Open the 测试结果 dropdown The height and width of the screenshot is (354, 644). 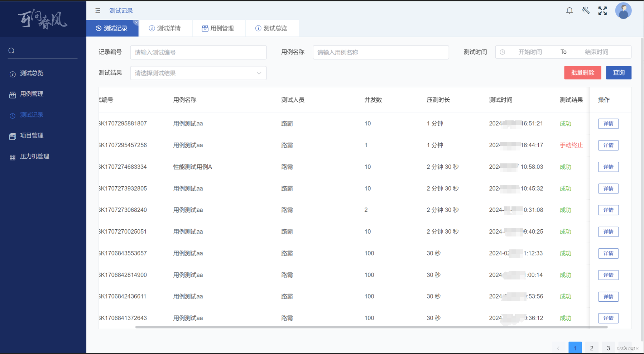[x=198, y=73]
